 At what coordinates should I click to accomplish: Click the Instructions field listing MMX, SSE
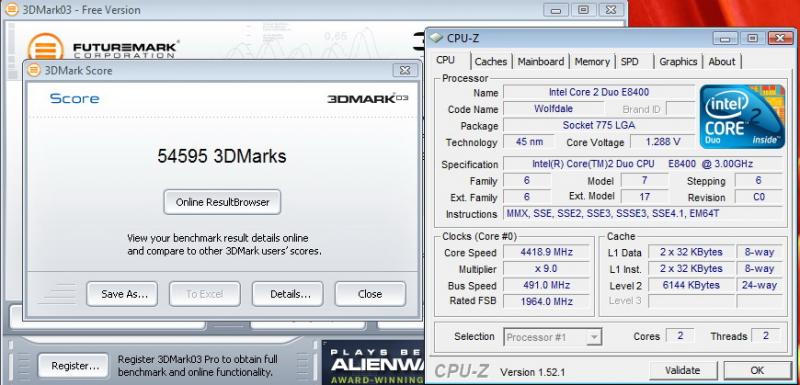point(642,214)
